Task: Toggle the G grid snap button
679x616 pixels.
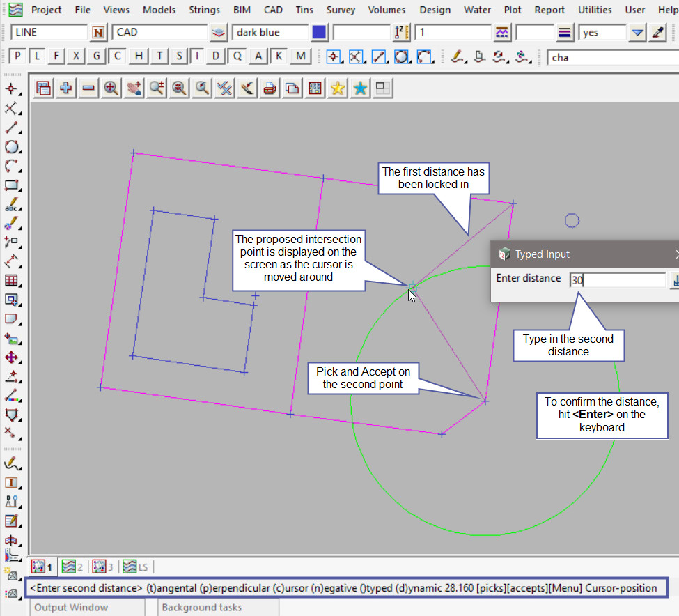Action: (x=97, y=56)
